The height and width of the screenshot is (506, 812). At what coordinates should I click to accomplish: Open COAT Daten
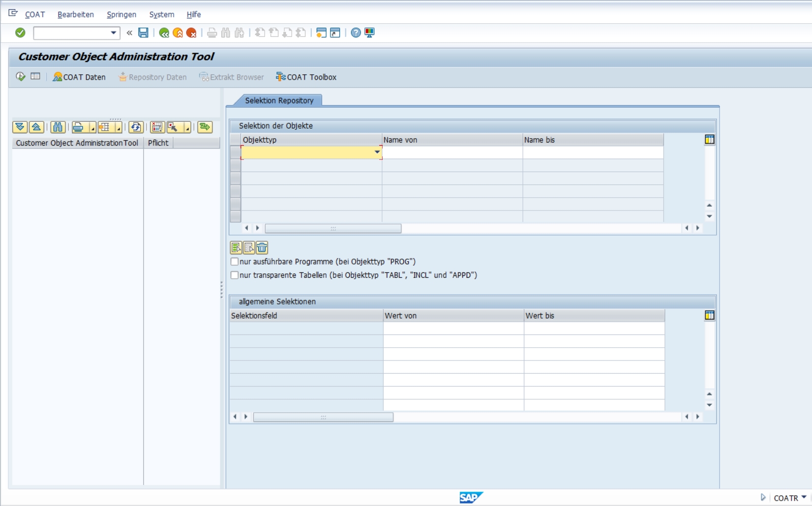pyautogui.click(x=79, y=77)
